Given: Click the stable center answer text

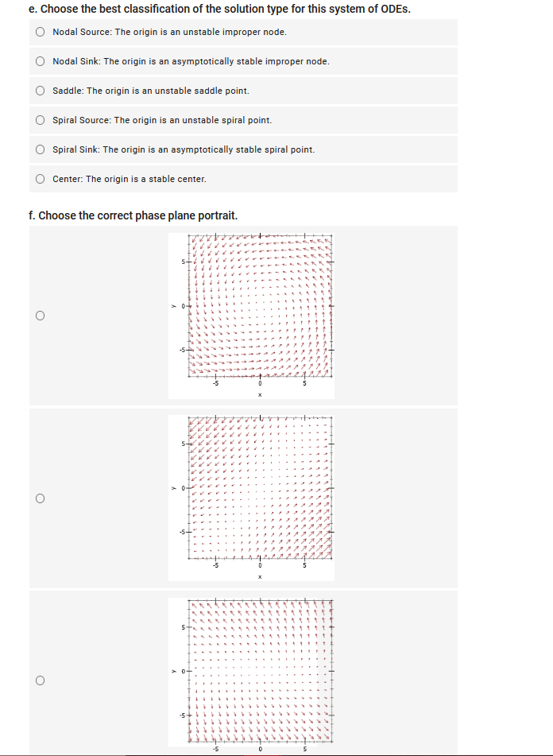Looking at the screenshot, I should coord(130,179).
